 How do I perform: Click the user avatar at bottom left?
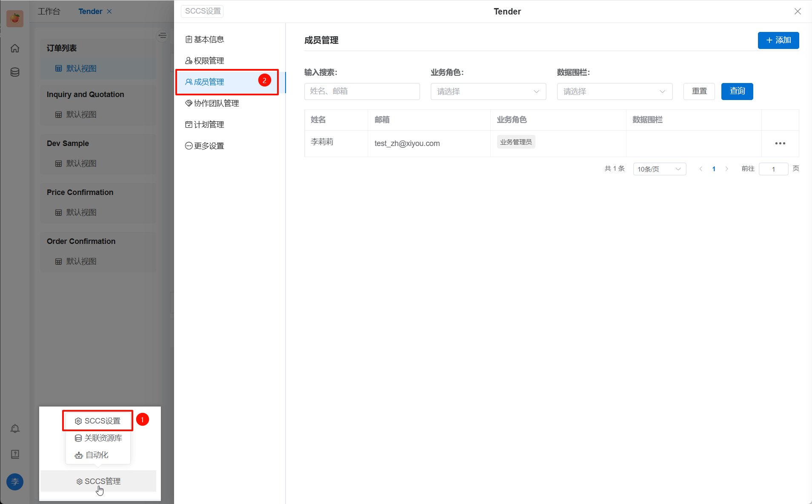(x=15, y=482)
